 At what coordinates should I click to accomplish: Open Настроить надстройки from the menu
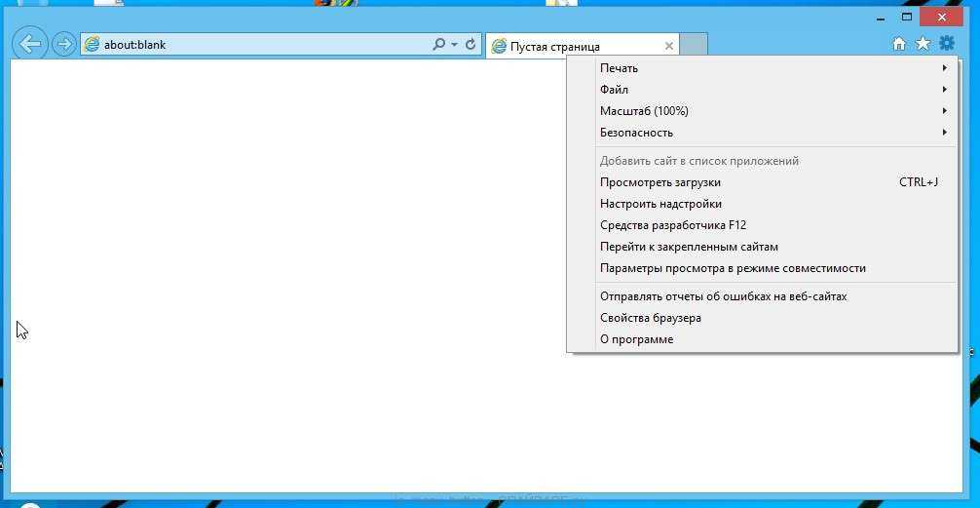pyautogui.click(x=660, y=204)
